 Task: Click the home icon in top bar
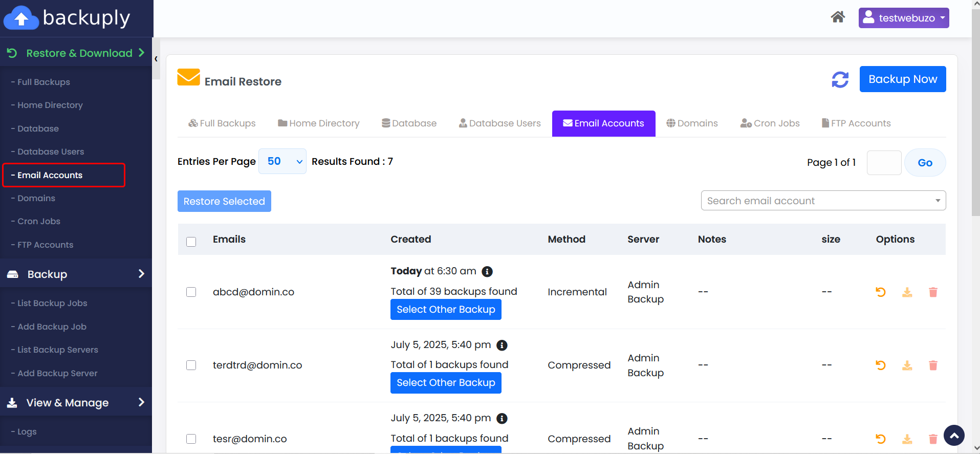[837, 17]
